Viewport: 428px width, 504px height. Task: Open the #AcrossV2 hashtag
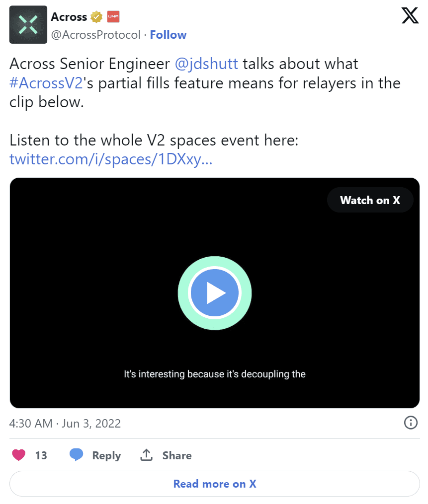tap(46, 83)
